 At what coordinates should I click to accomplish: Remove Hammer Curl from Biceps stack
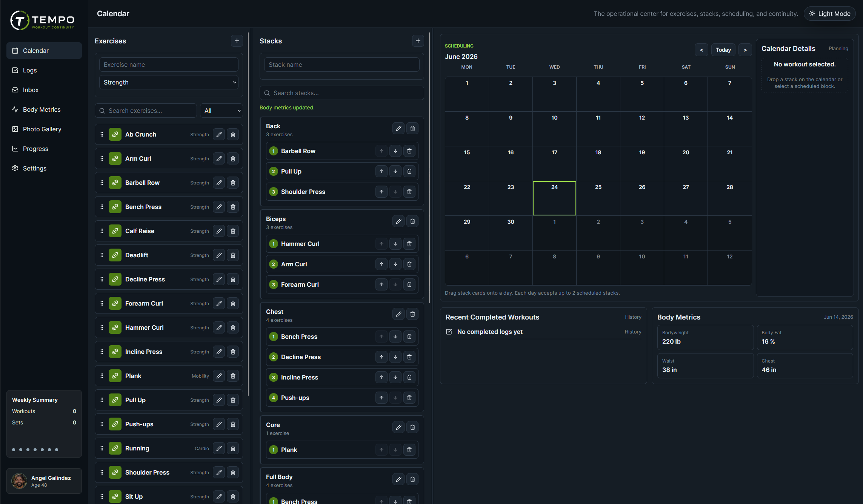tap(409, 244)
